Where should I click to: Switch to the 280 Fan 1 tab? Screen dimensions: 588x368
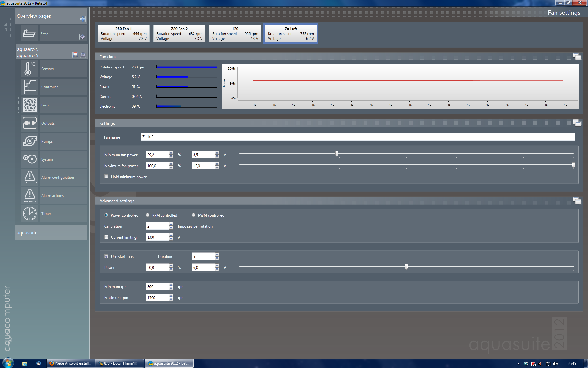[x=123, y=33]
